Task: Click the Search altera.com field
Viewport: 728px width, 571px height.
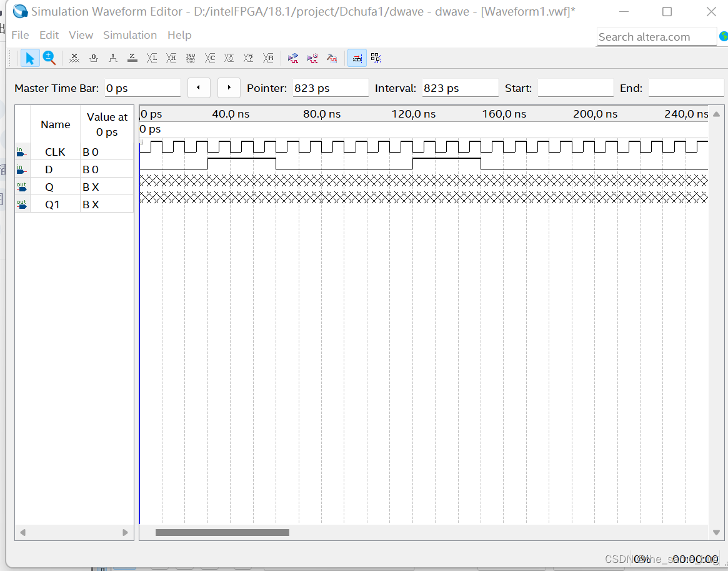Action: pyautogui.click(x=657, y=37)
